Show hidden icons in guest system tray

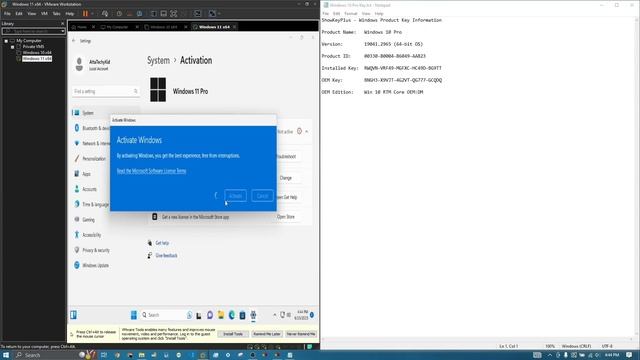(x=275, y=315)
